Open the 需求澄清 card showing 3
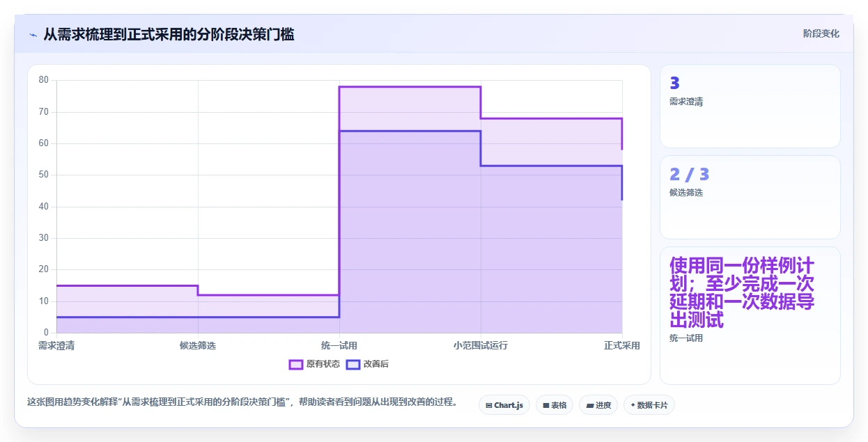Image resolution: width=868 pixels, height=442 pixels. click(x=750, y=106)
